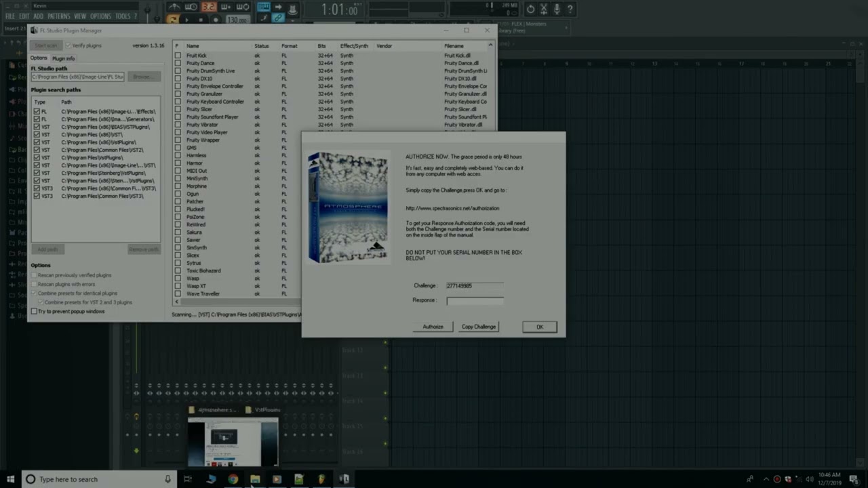
Task: Uncheck the BIAS VSTPlugins search path
Action: coord(37,127)
